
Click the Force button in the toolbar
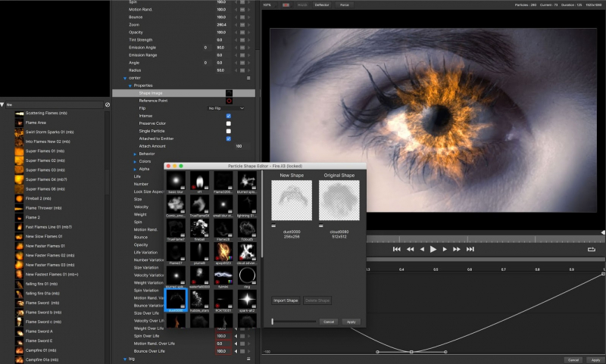tap(345, 5)
